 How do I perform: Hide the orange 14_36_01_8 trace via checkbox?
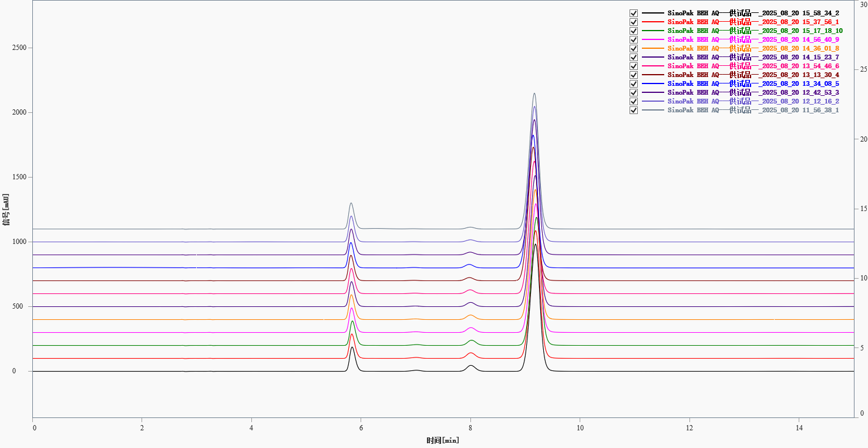coord(634,48)
